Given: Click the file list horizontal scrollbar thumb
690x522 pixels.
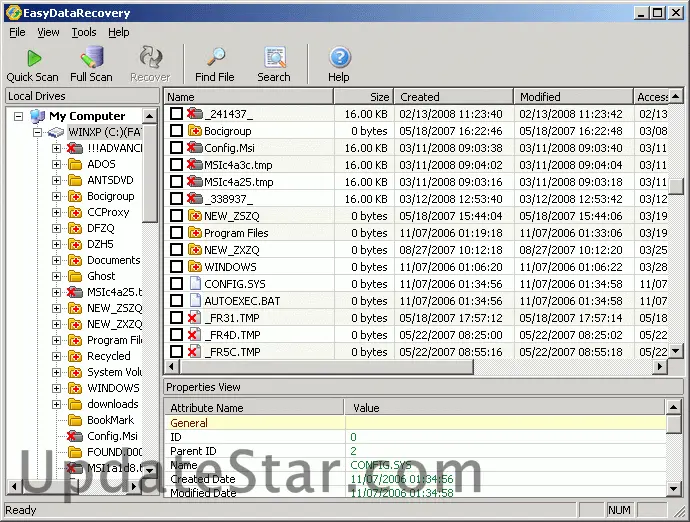Looking at the screenshot, I should tap(326, 366).
